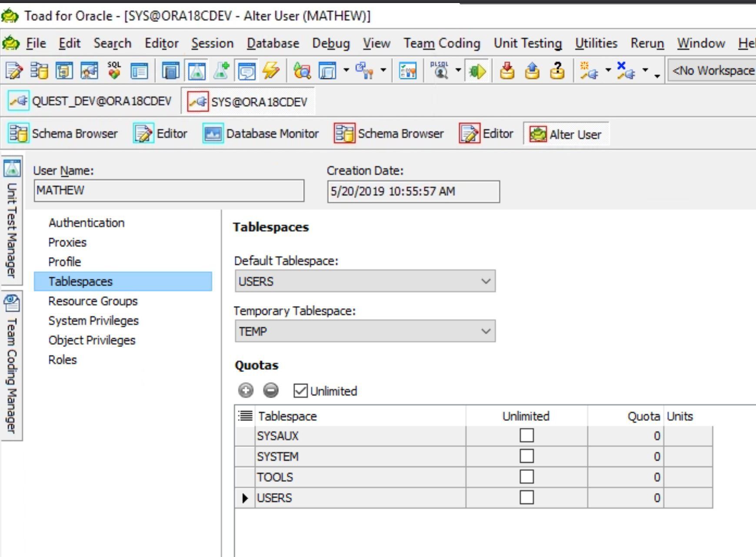Select System Privileges in the left list
The width and height of the screenshot is (756, 557).
click(93, 320)
